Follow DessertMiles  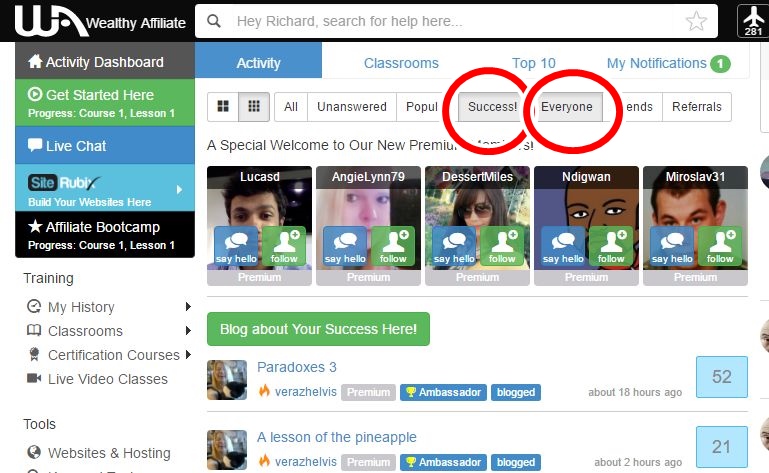[x=502, y=246]
